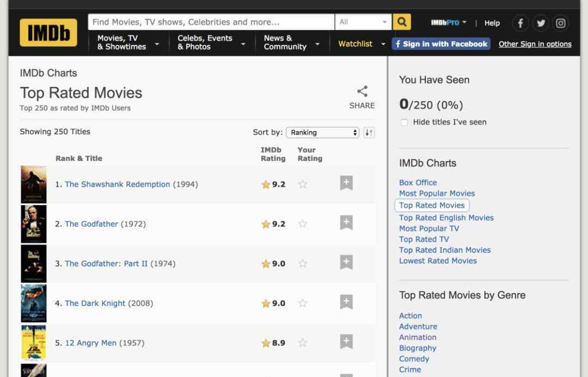Open the Sort by Ranking dropdown
This screenshot has height=377, width=588.
(322, 132)
